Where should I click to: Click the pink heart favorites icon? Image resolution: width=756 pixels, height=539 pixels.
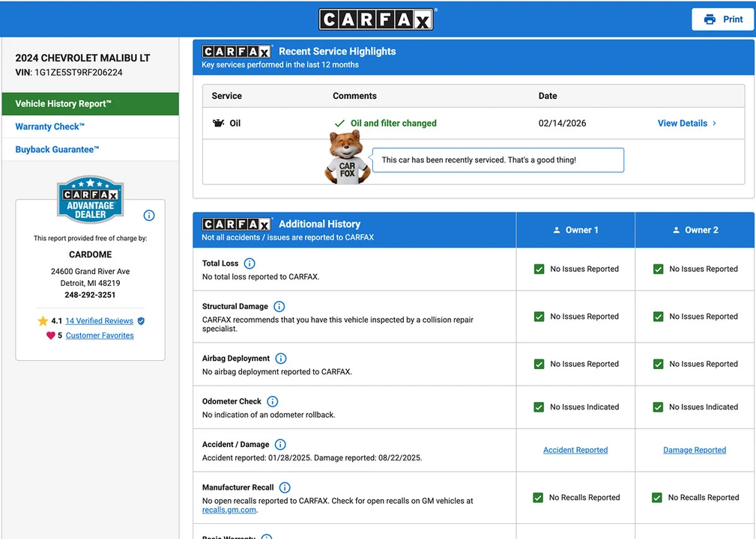tap(51, 335)
